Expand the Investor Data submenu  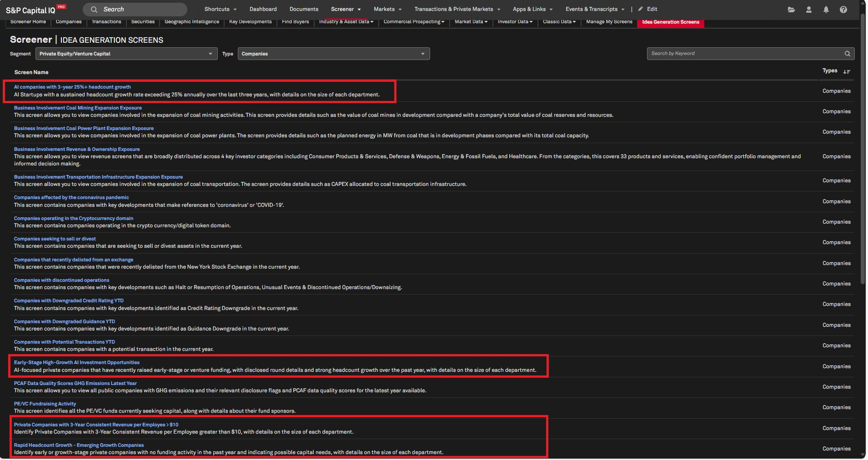[515, 22]
